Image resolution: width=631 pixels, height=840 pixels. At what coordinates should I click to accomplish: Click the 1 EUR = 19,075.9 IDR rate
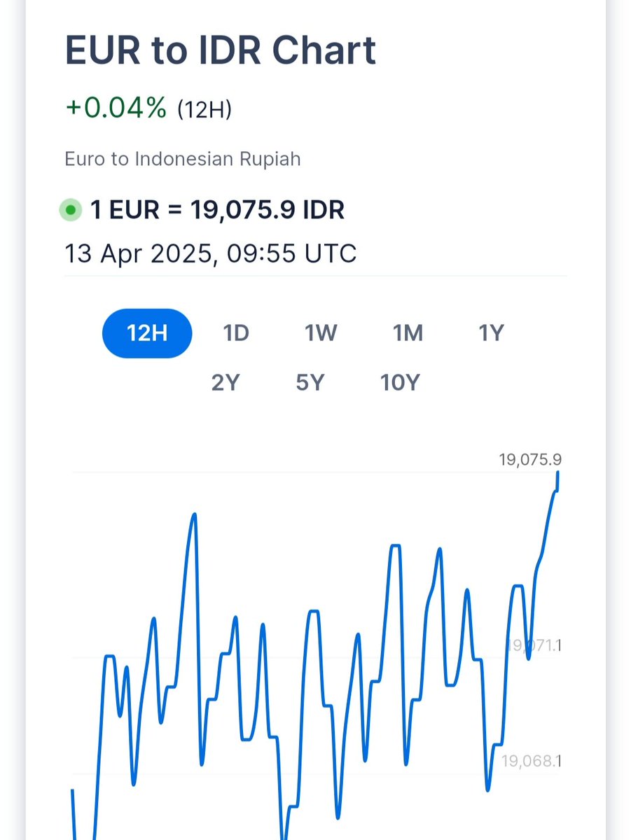(x=217, y=210)
